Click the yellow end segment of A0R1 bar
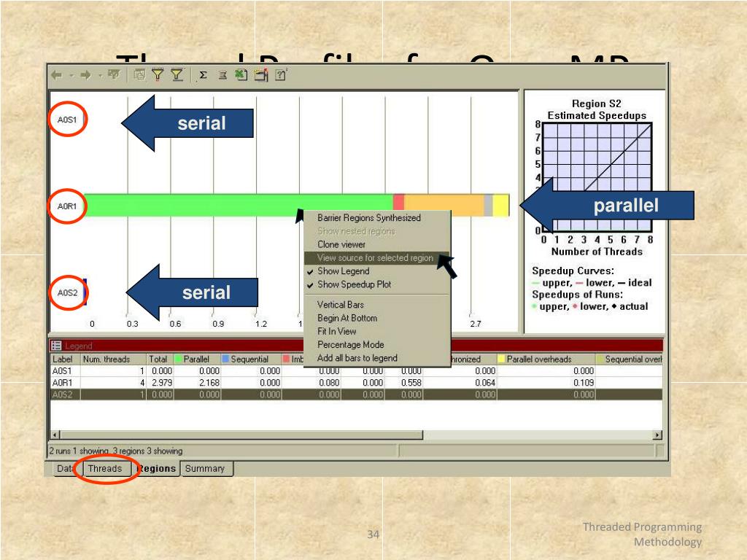Viewport: 747px width, 560px height. 500,205
